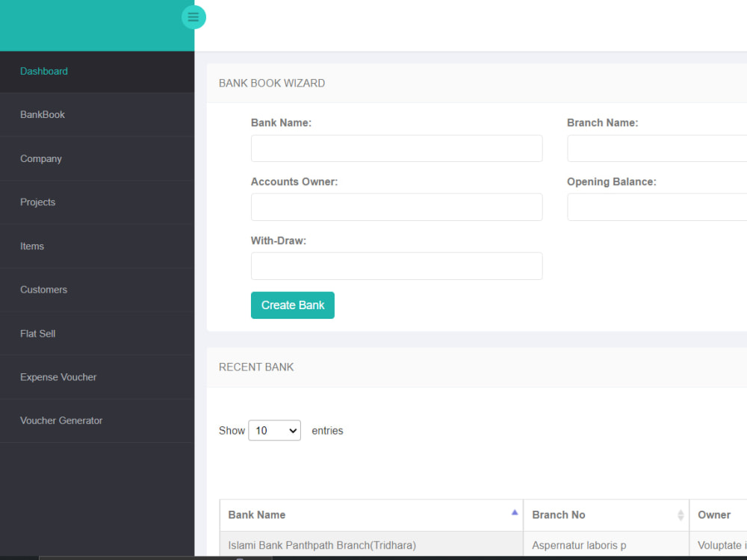
Task: Click the RECENT BANK panel heading
Action: tap(256, 367)
